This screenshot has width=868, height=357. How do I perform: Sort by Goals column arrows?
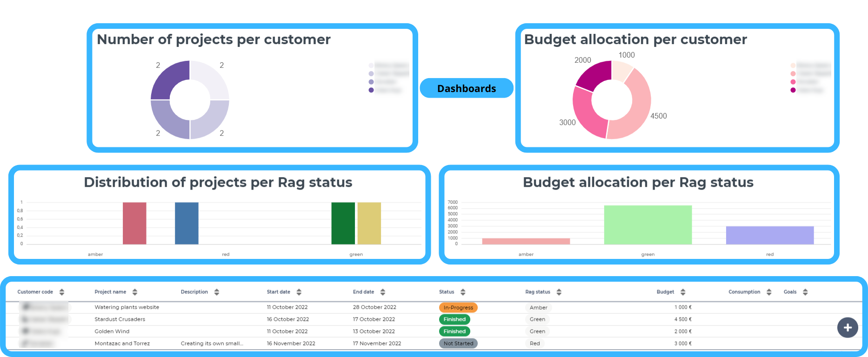coord(805,292)
